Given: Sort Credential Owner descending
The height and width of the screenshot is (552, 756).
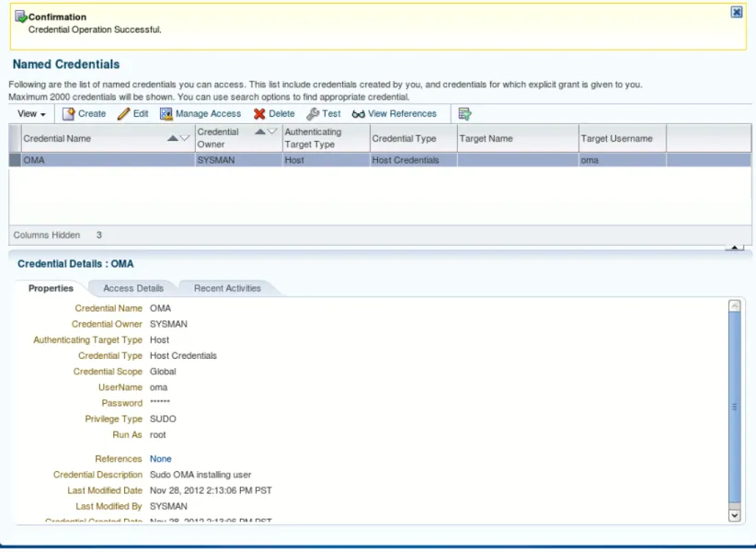Looking at the screenshot, I should pos(272,132).
